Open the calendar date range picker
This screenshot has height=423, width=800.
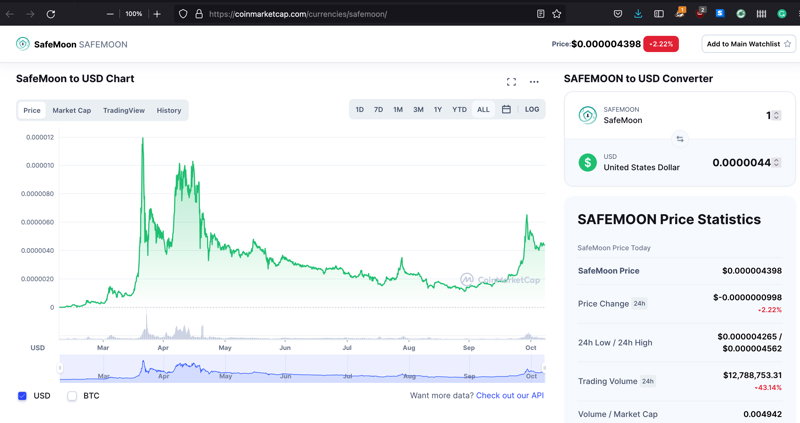coord(506,109)
